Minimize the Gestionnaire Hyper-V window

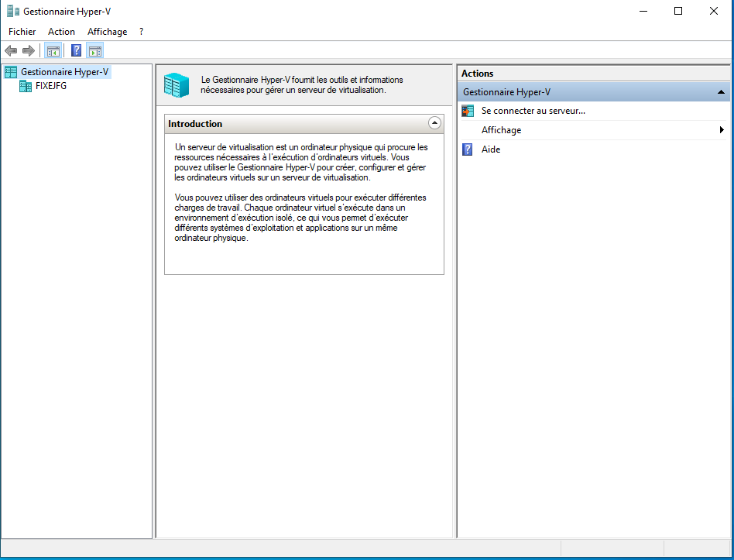point(643,12)
